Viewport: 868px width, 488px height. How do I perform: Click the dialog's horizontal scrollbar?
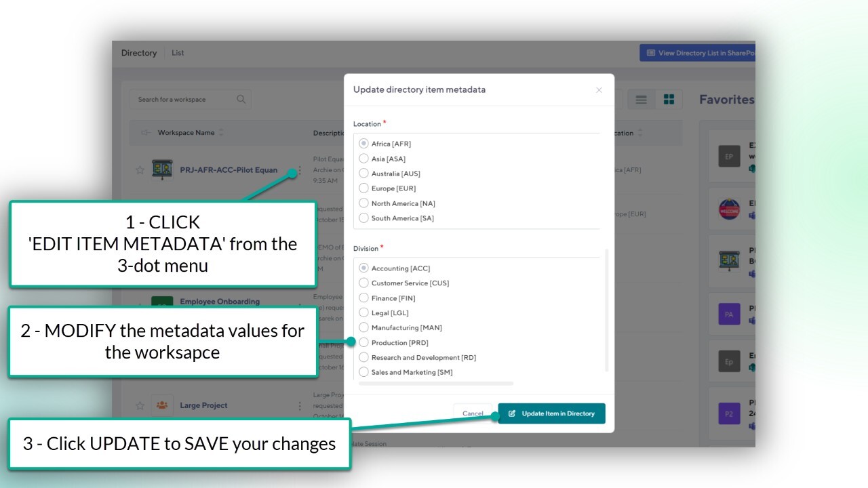(436, 384)
